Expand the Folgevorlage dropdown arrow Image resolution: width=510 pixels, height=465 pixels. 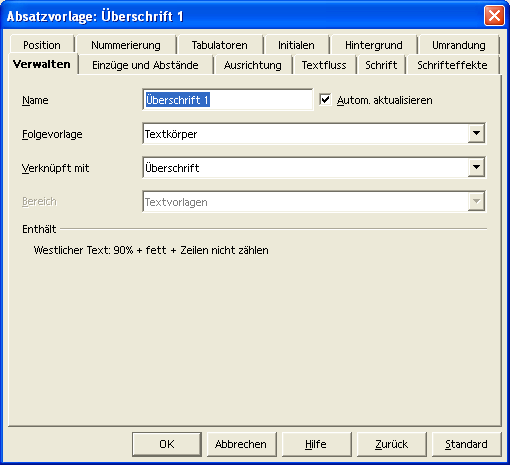click(476, 133)
